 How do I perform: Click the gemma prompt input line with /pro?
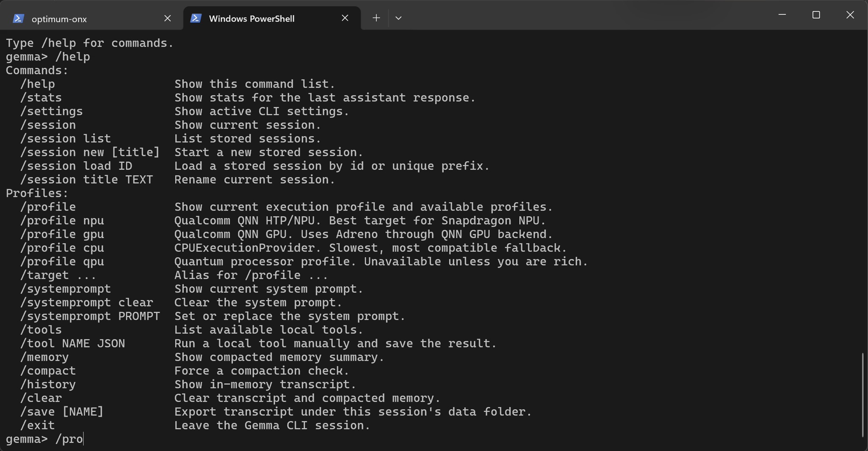(44, 439)
